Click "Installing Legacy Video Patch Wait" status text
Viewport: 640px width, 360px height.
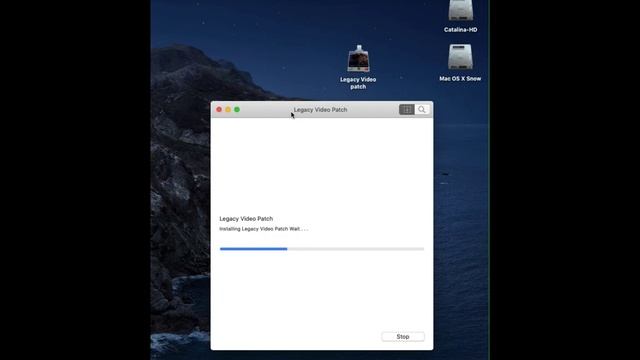[x=264, y=229]
